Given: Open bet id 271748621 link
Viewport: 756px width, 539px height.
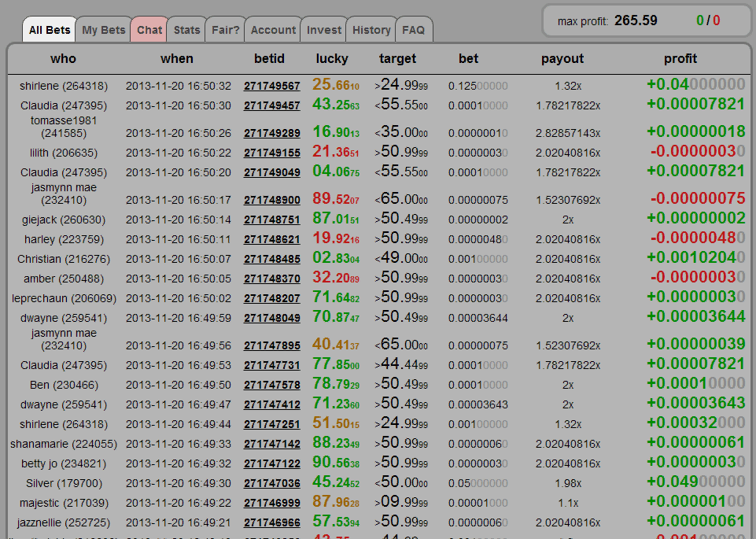Looking at the screenshot, I should pos(272,240).
